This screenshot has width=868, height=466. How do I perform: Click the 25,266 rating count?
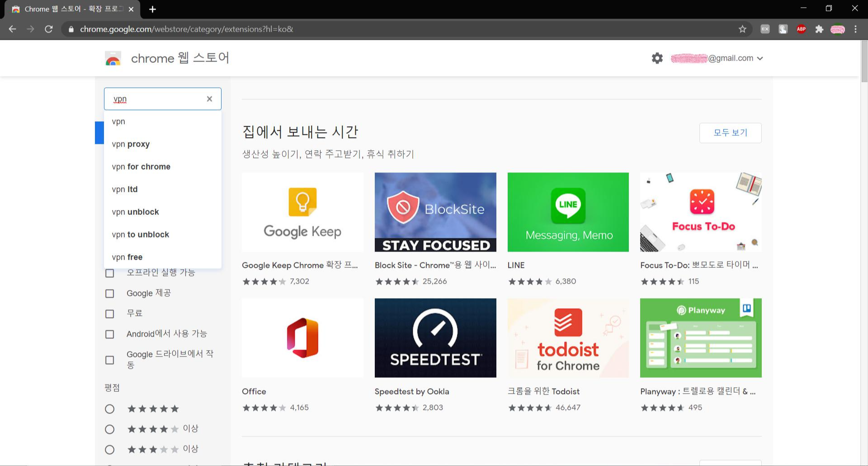pyautogui.click(x=434, y=281)
